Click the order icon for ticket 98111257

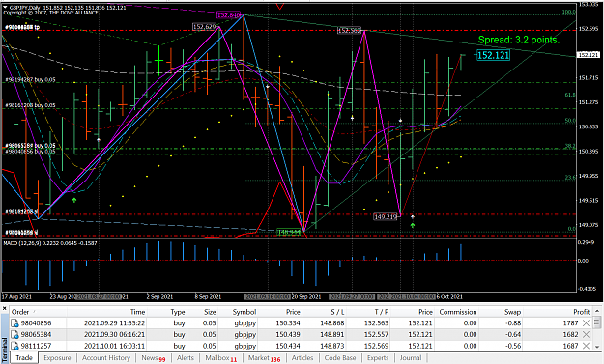(14, 346)
